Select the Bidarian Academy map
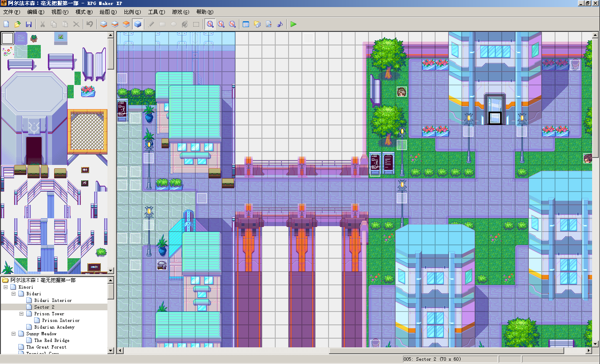Viewport: 600px width, 364px height. click(55, 327)
